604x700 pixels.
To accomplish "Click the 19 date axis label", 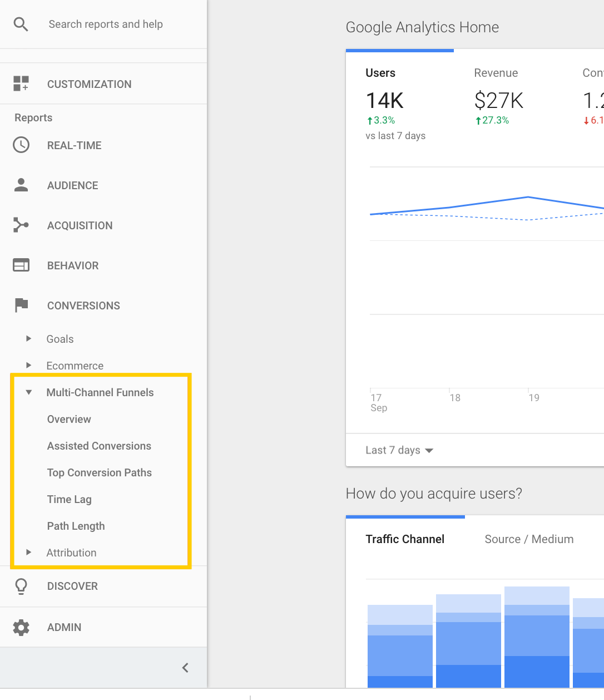I will 534,398.
